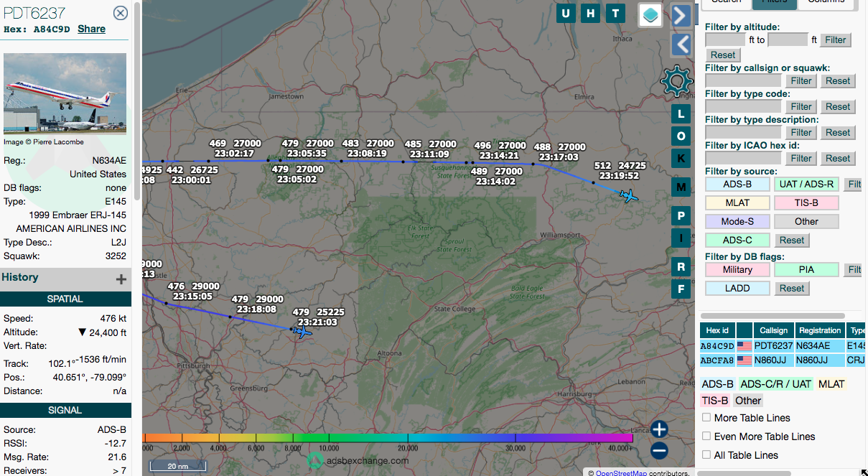Toggle TIS-B source filter

[x=806, y=202]
